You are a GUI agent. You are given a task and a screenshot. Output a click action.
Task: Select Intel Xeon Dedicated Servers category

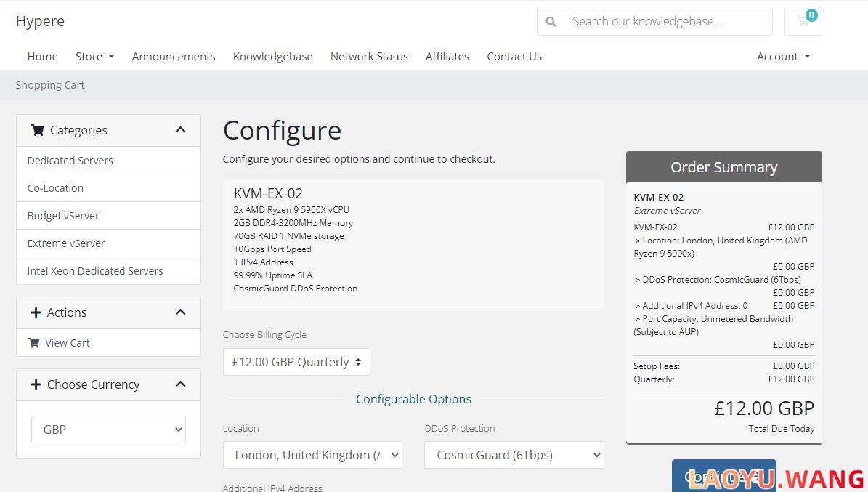point(108,271)
